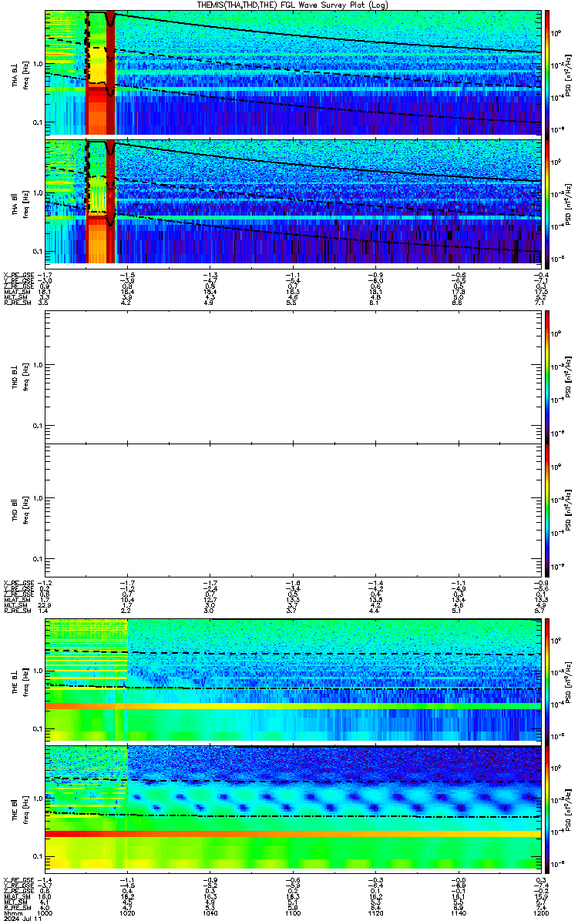Click the yellow horizontal band in the THE B-perpendicular panel
The width and height of the screenshot is (578, 924).
293,706
